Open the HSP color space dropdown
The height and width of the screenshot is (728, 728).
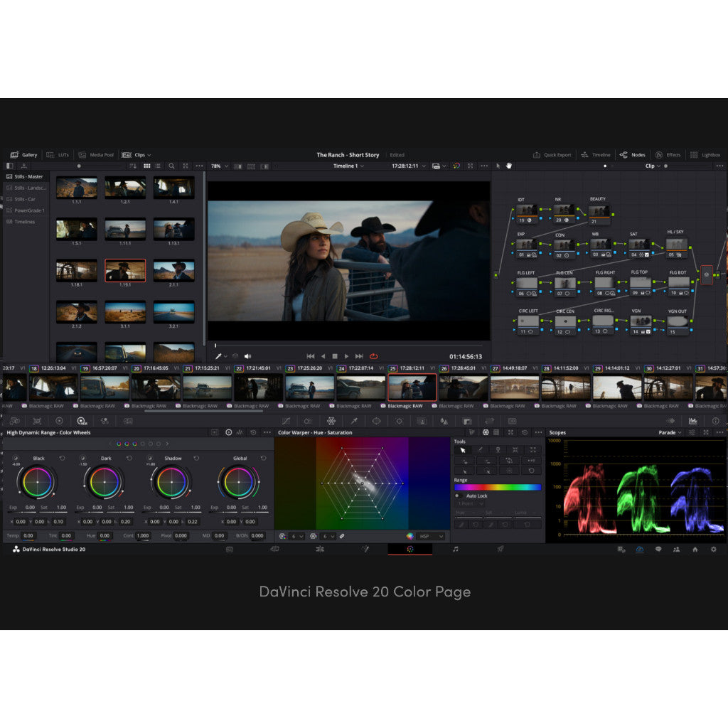point(431,536)
